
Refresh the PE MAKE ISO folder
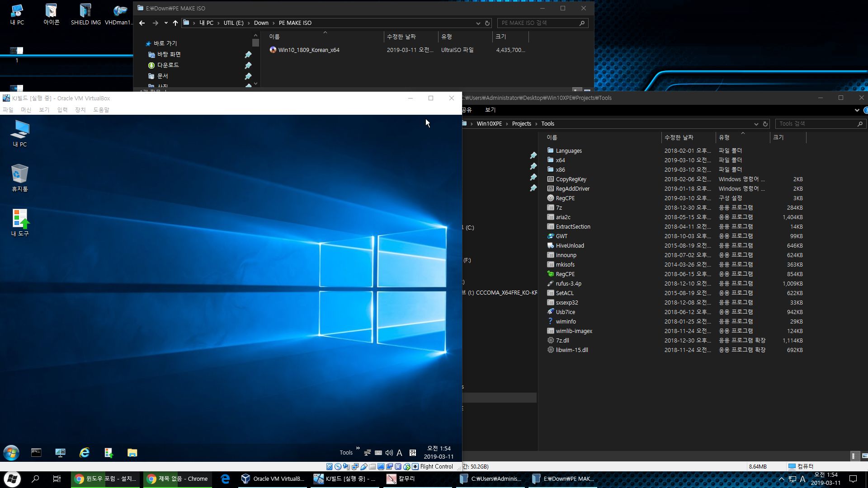pyautogui.click(x=487, y=23)
